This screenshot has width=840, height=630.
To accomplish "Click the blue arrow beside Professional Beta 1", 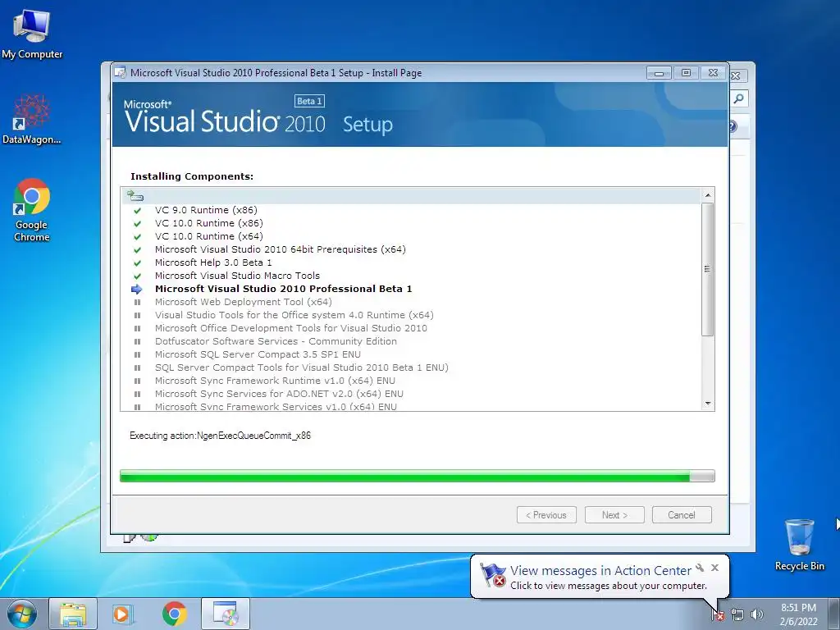I will [x=137, y=290].
